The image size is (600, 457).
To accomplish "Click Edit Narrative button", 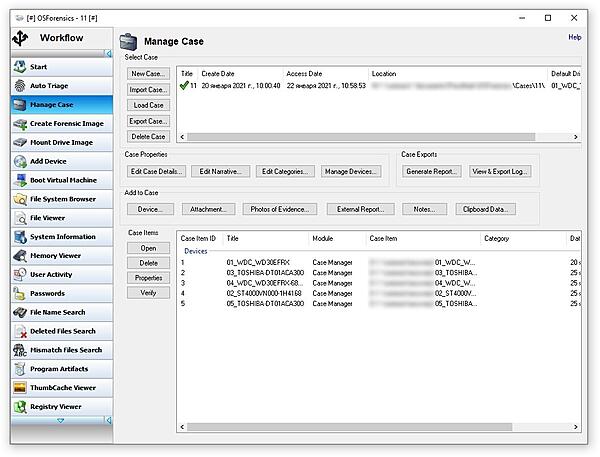I will pyautogui.click(x=220, y=171).
